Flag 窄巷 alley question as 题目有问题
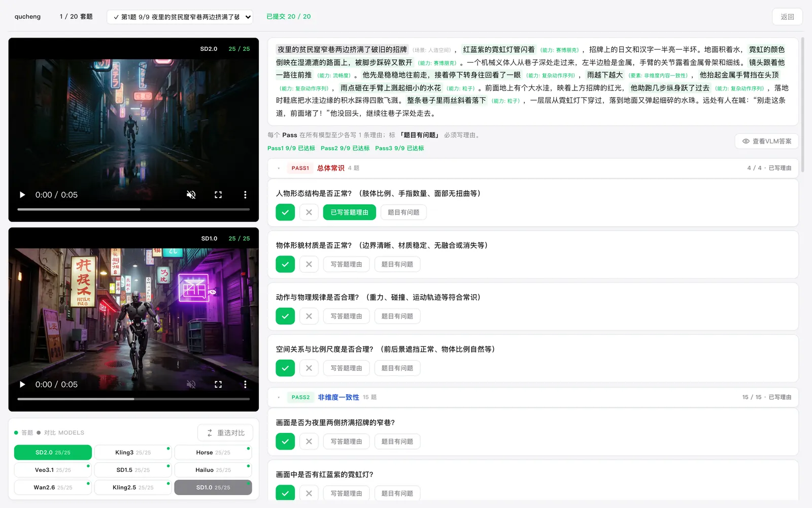This screenshot has height=508, width=812. click(x=397, y=441)
